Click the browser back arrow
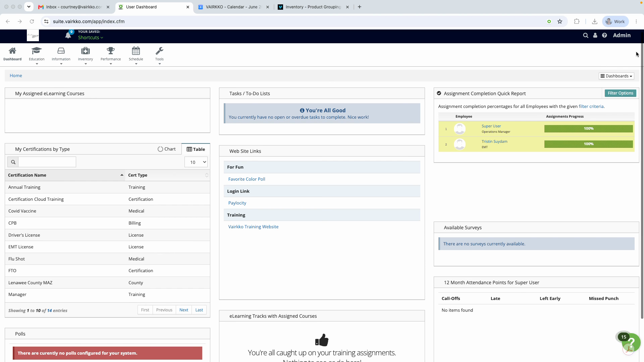 point(8,21)
